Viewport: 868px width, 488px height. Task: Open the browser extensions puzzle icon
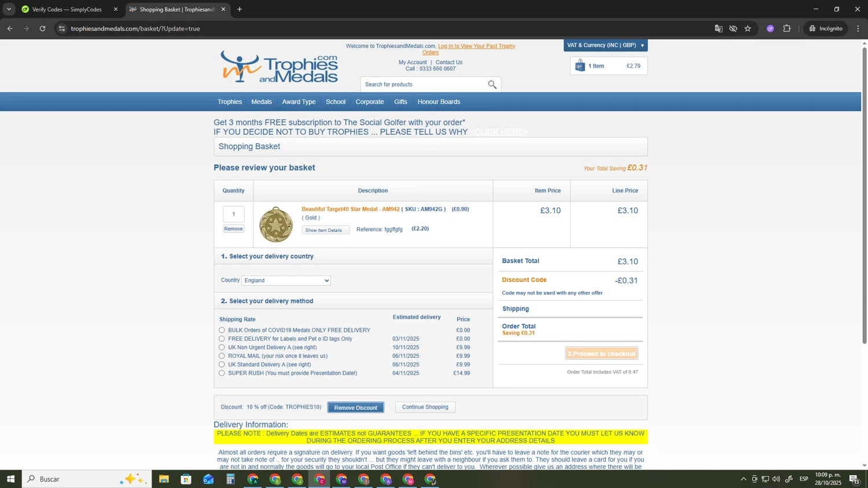pyautogui.click(x=787, y=28)
